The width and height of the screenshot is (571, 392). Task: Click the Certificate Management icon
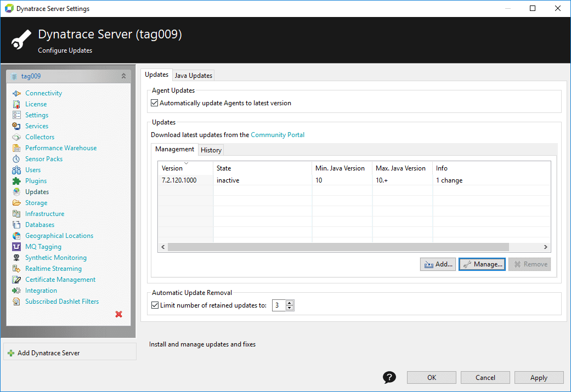click(16, 280)
